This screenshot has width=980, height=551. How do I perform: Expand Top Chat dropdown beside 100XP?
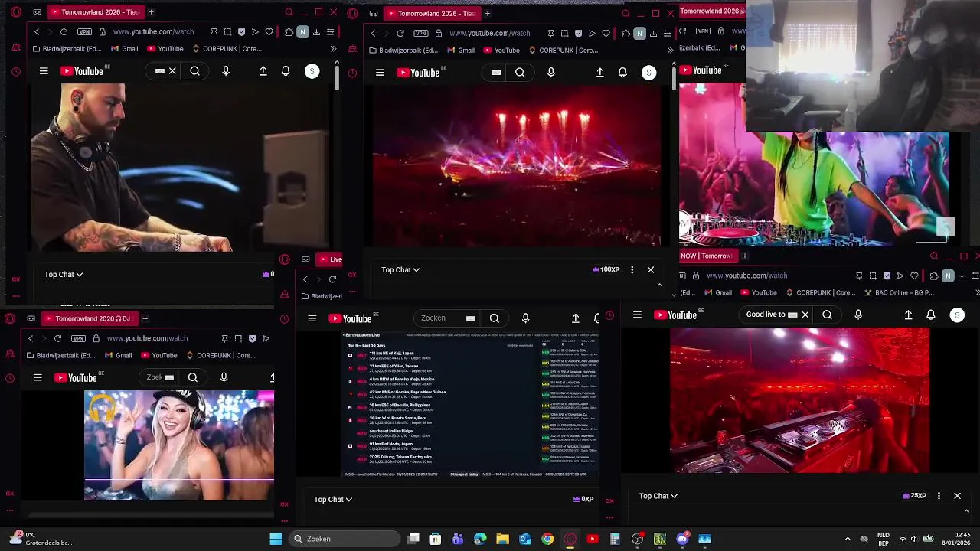point(400,269)
